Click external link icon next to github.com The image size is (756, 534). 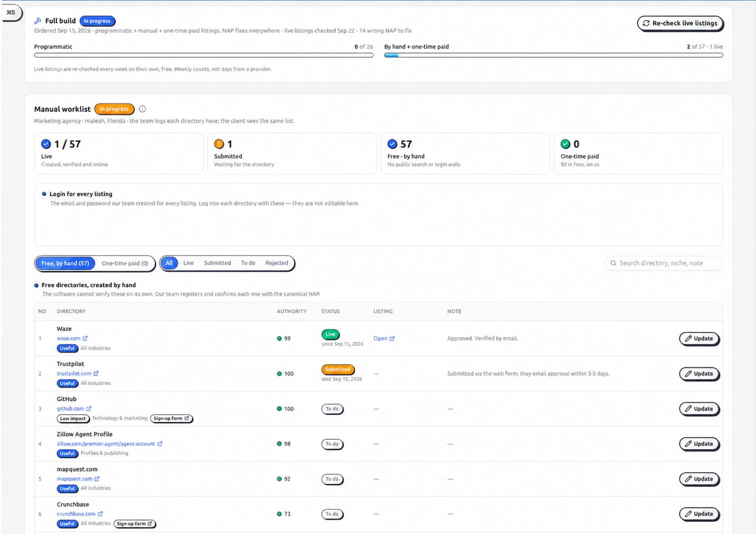89,408
